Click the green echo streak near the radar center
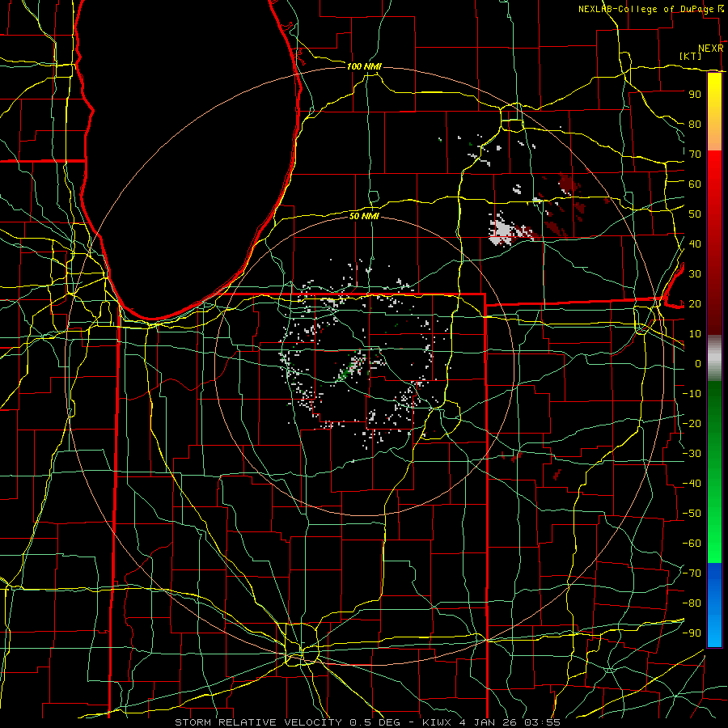 pos(349,368)
